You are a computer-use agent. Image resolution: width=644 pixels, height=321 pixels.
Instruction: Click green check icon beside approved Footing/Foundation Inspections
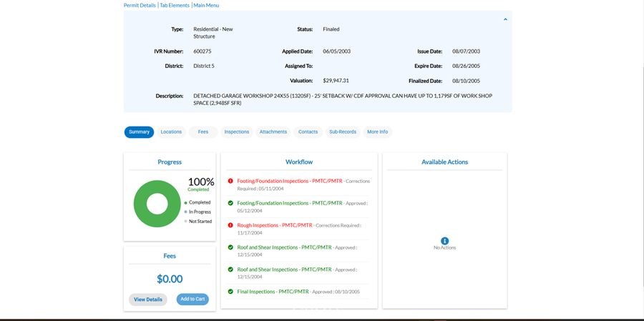click(x=230, y=203)
